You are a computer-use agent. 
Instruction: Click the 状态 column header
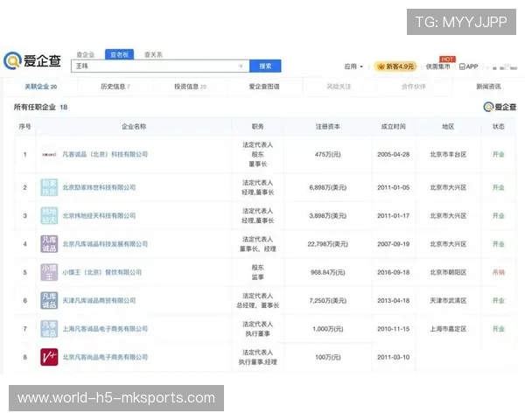tap(498, 126)
